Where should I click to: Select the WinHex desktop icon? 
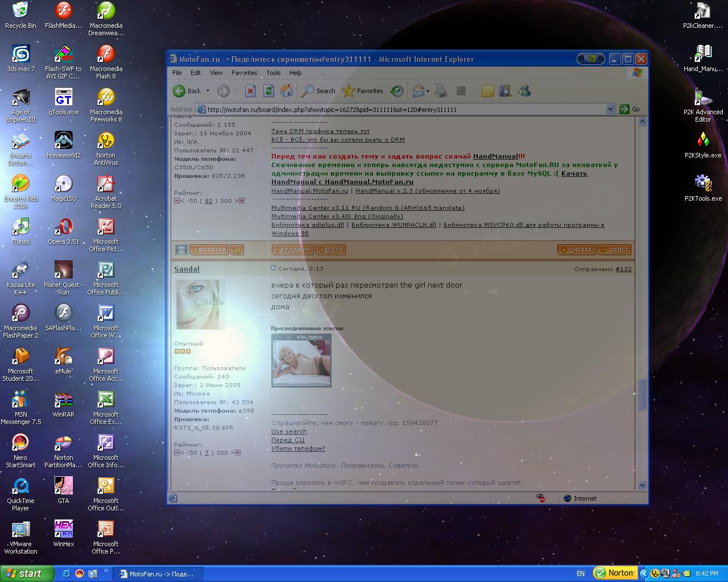coord(63,534)
